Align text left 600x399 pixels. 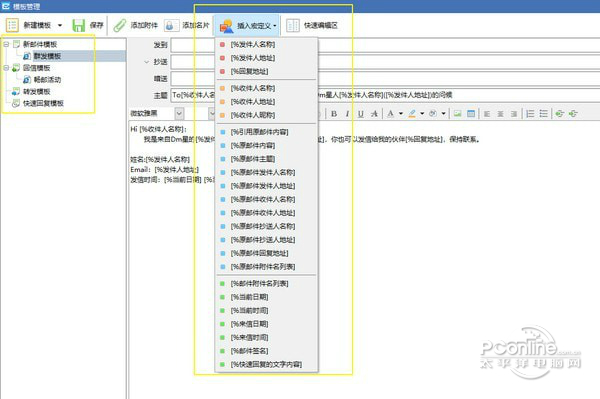[x=487, y=114]
